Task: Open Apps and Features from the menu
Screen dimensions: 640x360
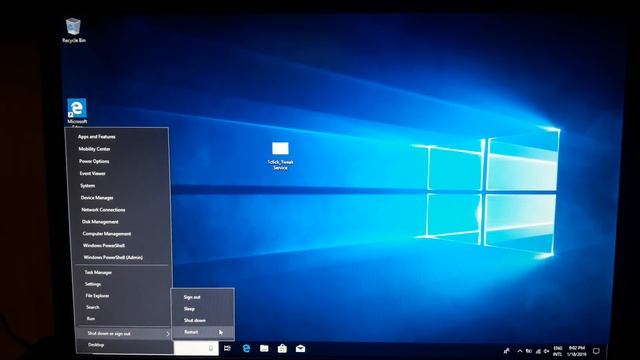Action: tap(96, 137)
